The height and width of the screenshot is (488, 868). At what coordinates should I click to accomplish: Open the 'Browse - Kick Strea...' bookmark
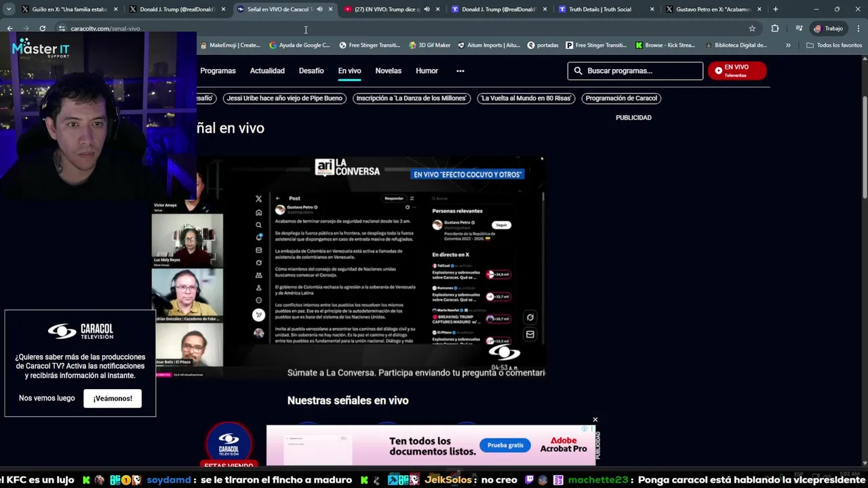[665, 45]
